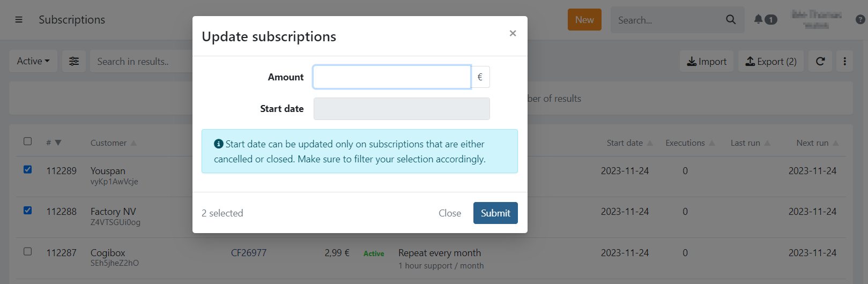
Task: Click the search magnifier icon
Action: tap(731, 20)
